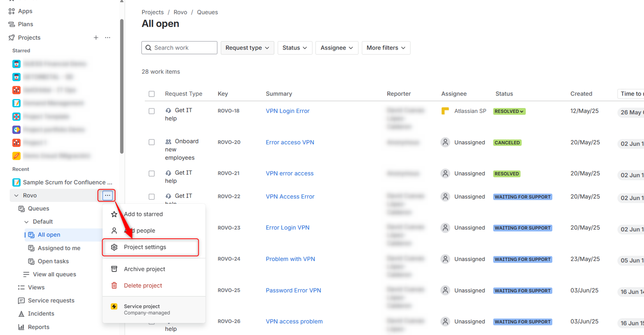The height and width of the screenshot is (335, 644).
Task: Click the trash icon for Delete project
Action: pyautogui.click(x=114, y=285)
